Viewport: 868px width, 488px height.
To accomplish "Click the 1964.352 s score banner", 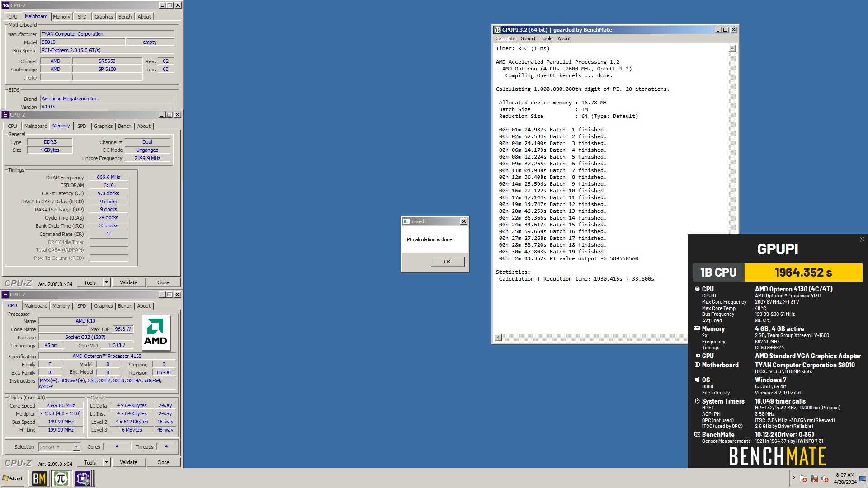I will 803,272.
